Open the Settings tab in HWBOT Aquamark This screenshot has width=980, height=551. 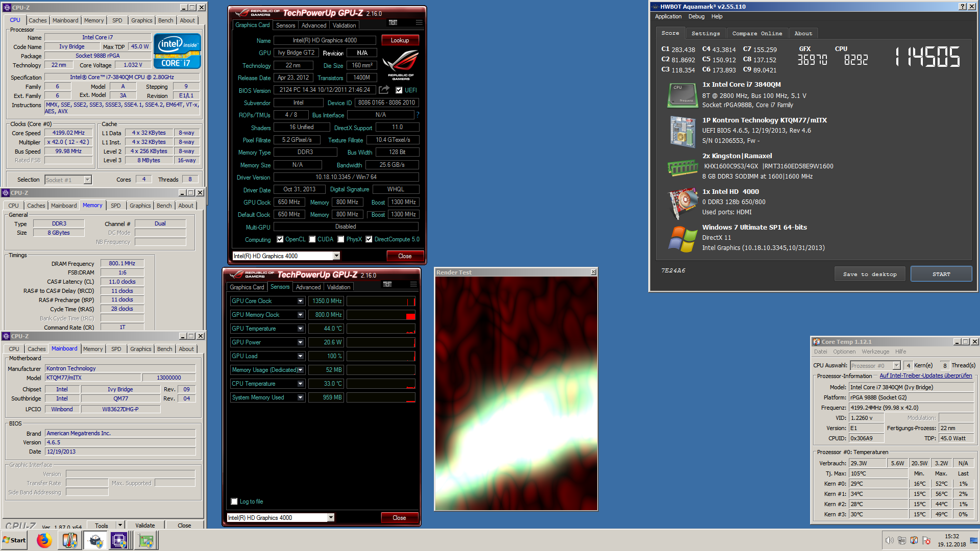705,33
